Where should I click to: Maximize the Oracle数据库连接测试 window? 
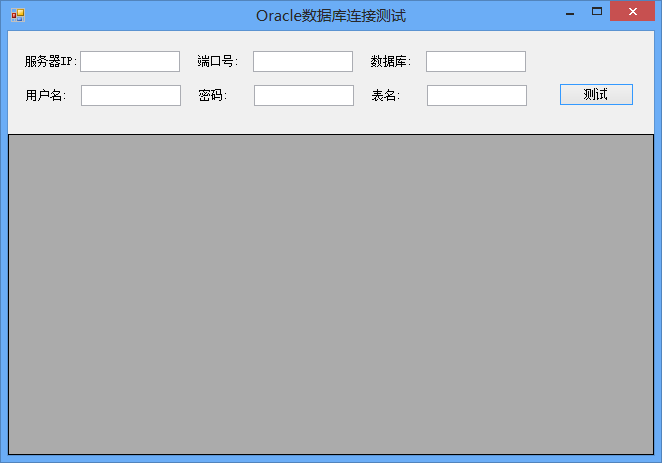[597, 12]
